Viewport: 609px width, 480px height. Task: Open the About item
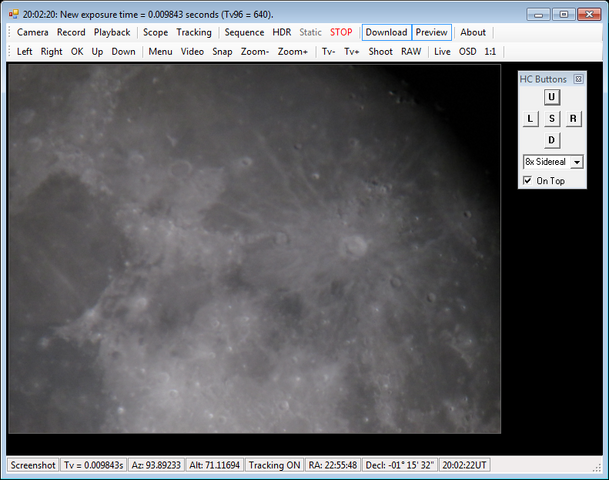pos(473,32)
